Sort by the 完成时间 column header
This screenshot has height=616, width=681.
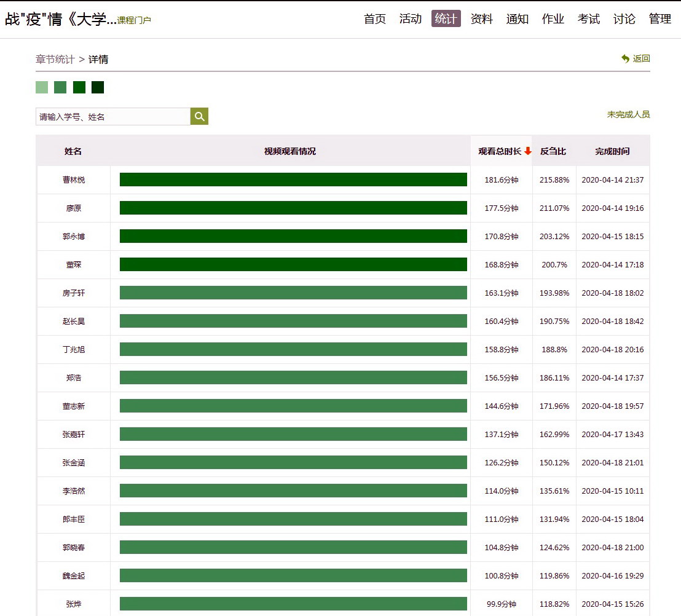612,151
